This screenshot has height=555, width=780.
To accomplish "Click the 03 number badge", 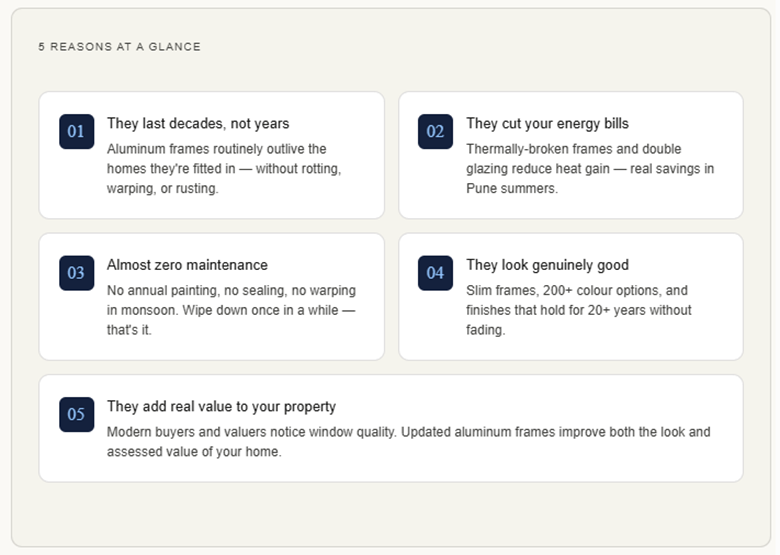I will click(x=76, y=273).
